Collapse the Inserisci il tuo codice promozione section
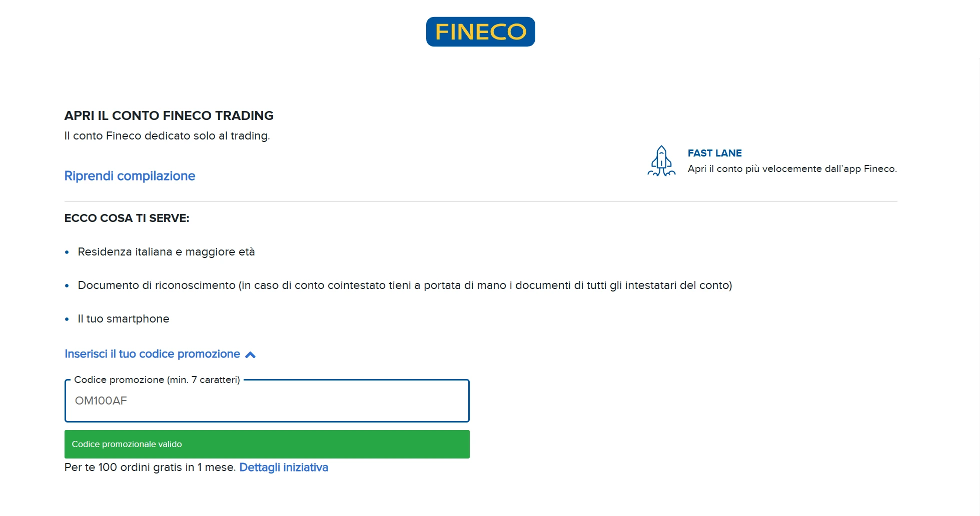This screenshot has width=980, height=516. tap(251, 354)
